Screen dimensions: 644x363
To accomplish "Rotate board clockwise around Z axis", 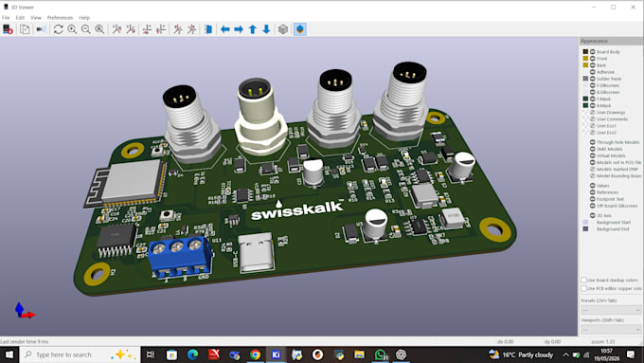I will pyautogui.click(x=178, y=29).
